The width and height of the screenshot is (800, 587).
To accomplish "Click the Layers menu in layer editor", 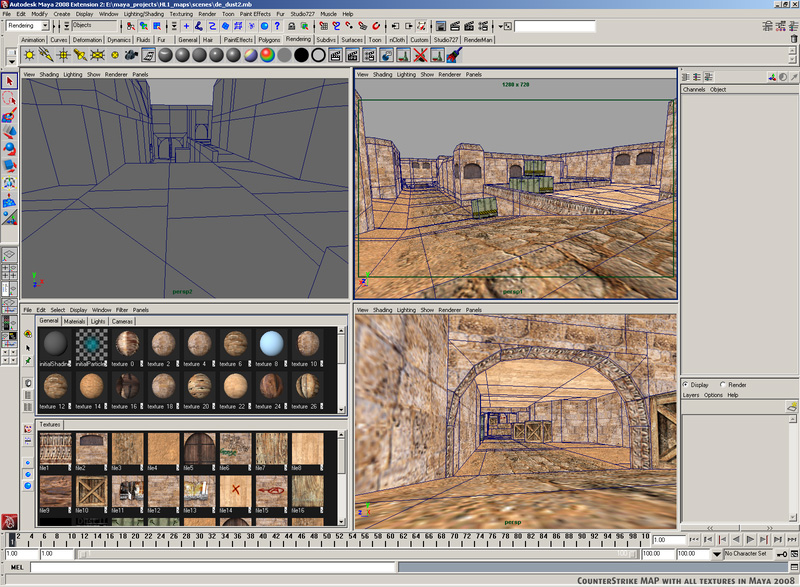I will (x=691, y=395).
